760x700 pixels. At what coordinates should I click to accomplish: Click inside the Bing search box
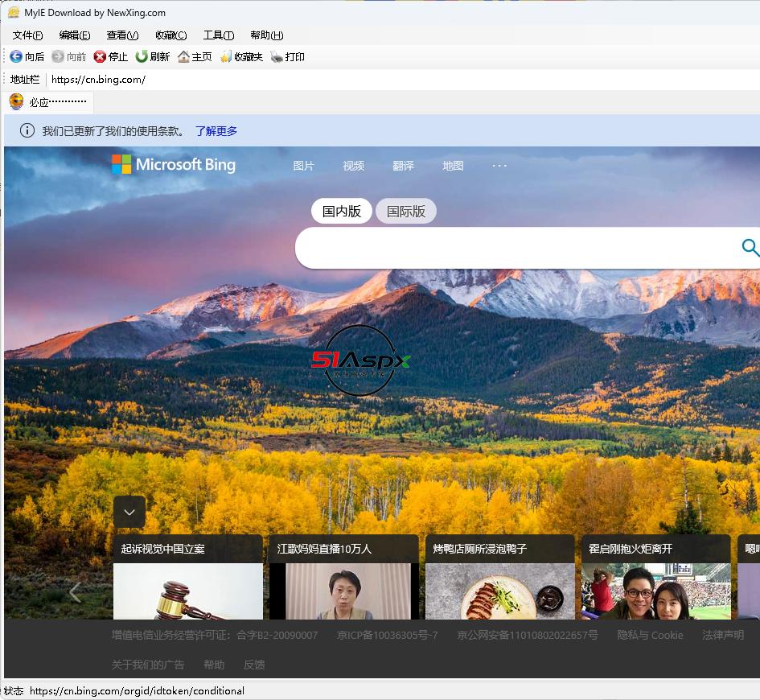pos(515,248)
